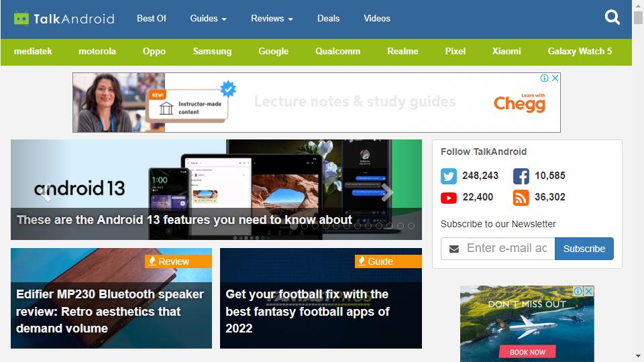Viewport: 644px width, 362px height.
Task: Go to previous slide in carousel
Action: point(46,192)
